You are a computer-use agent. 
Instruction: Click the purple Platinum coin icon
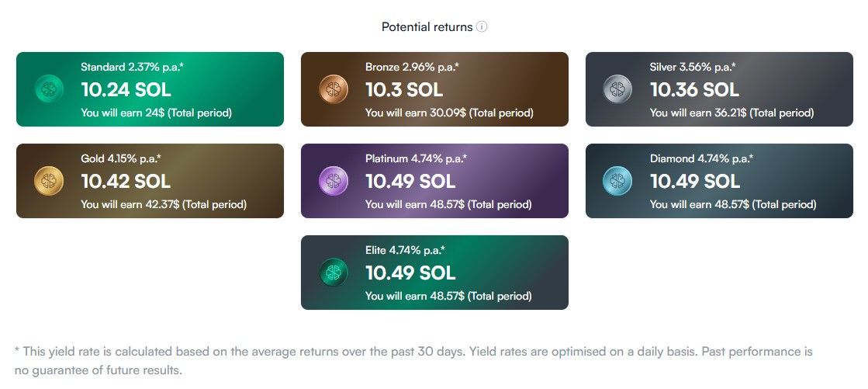334,181
